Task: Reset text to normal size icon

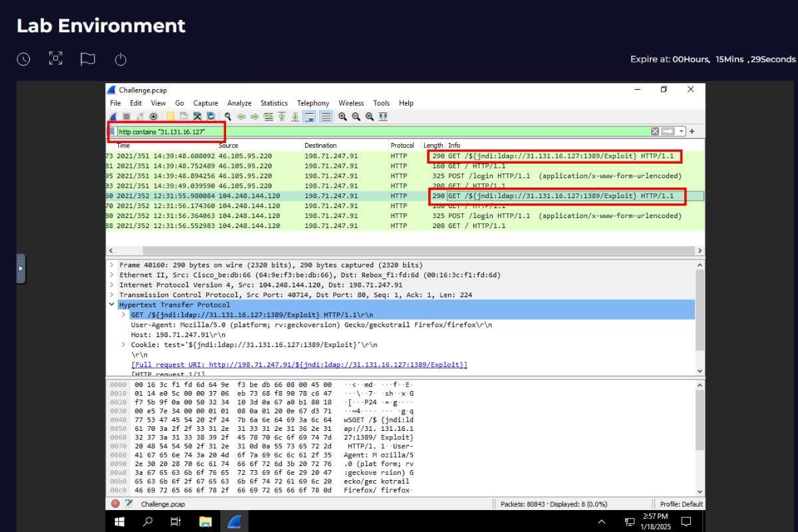Action: [369, 116]
